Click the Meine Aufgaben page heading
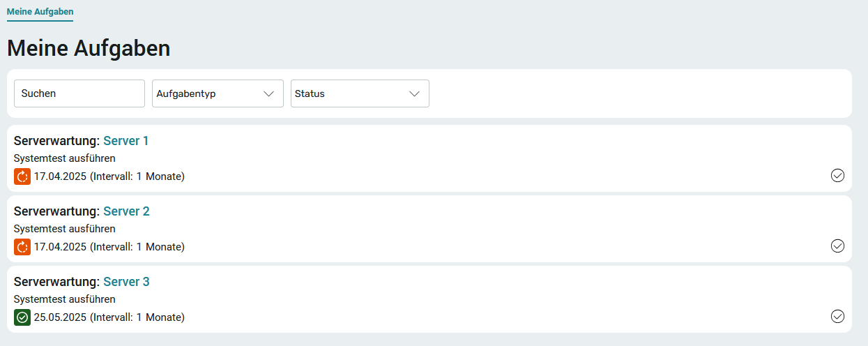Screen dimensions: 868x346 89,48
